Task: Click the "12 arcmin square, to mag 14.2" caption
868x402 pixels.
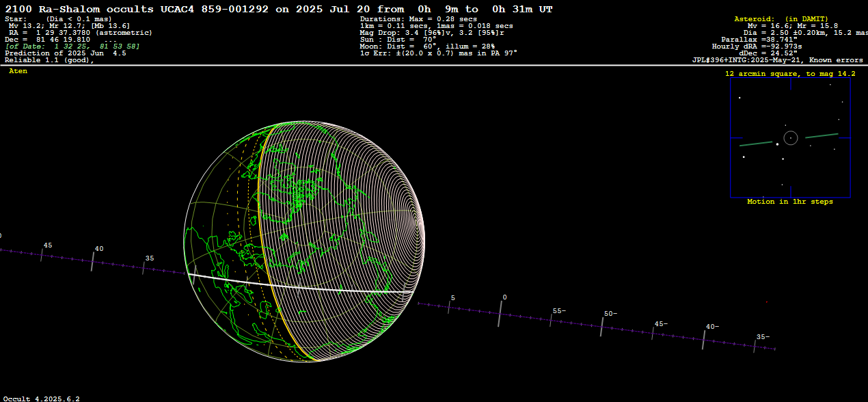Action: [x=790, y=73]
